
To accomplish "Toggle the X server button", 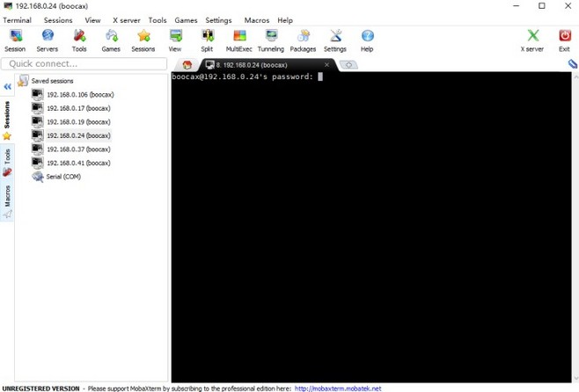I will tap(532, 41).
